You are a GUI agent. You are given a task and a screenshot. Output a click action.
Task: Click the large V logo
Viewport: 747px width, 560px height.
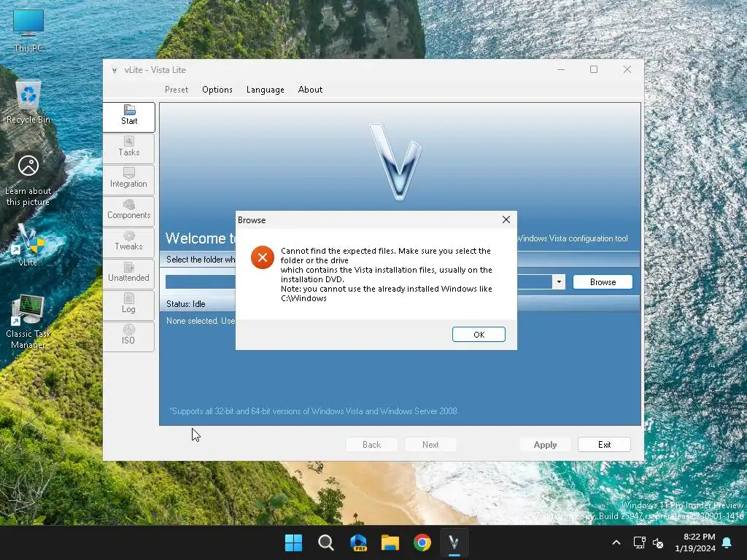(396, 161)
